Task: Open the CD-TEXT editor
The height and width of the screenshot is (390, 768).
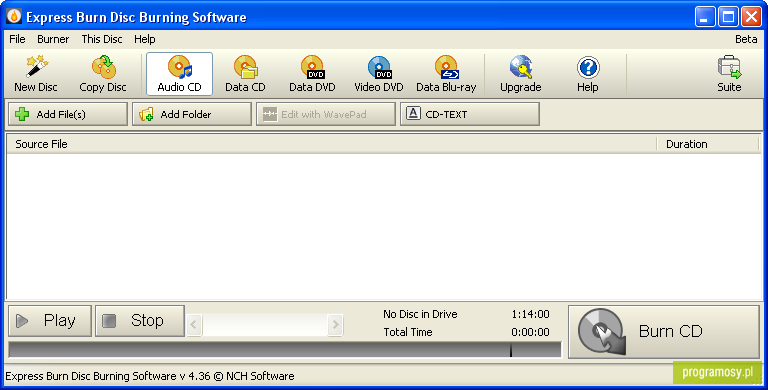Action: point(470,114)
